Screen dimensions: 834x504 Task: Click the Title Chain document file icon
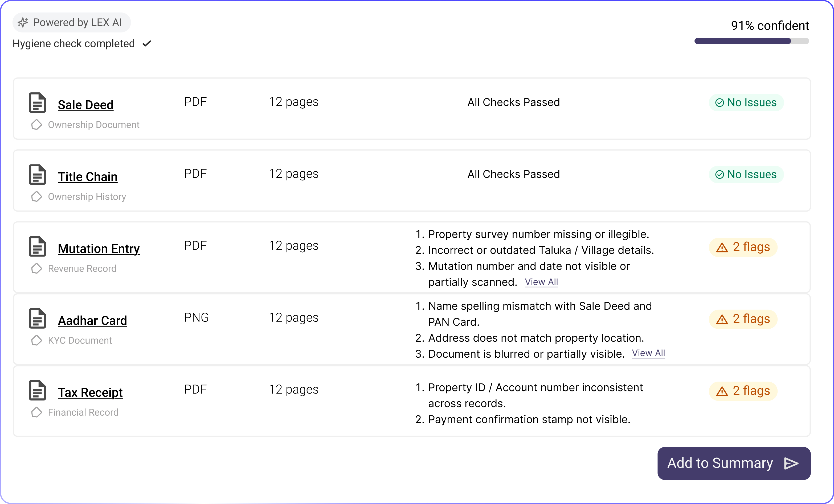[37, 175]
